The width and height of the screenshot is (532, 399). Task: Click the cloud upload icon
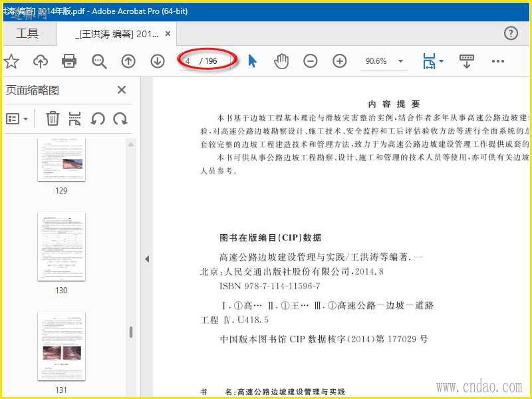pyautogui.click(x=41, y=61)
